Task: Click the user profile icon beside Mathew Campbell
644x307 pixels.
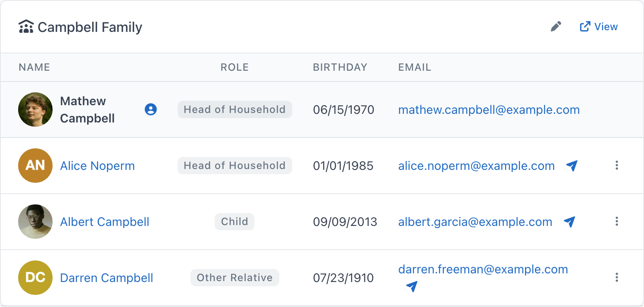Action: click(x=150, y=110)
